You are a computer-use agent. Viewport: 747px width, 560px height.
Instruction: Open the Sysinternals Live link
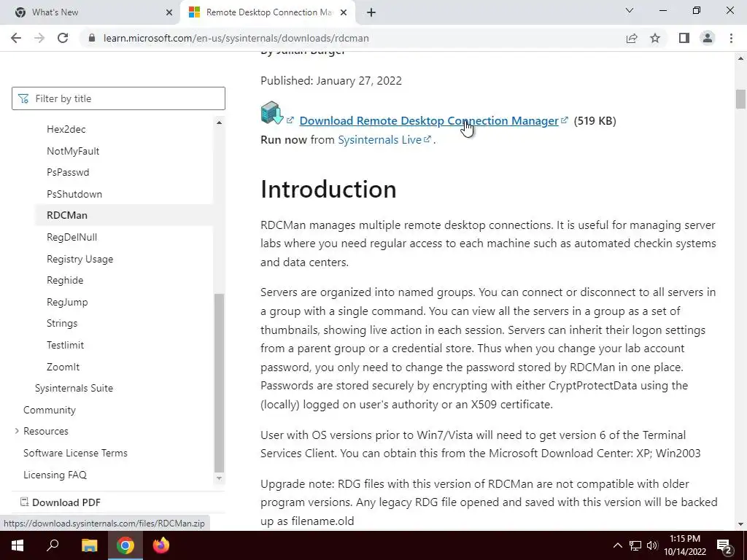click(x=379, y=139)
